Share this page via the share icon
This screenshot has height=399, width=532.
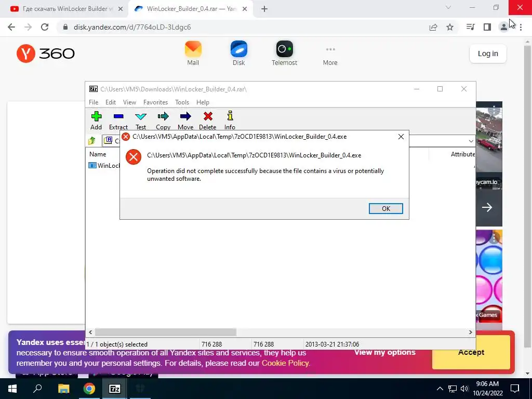433,27
